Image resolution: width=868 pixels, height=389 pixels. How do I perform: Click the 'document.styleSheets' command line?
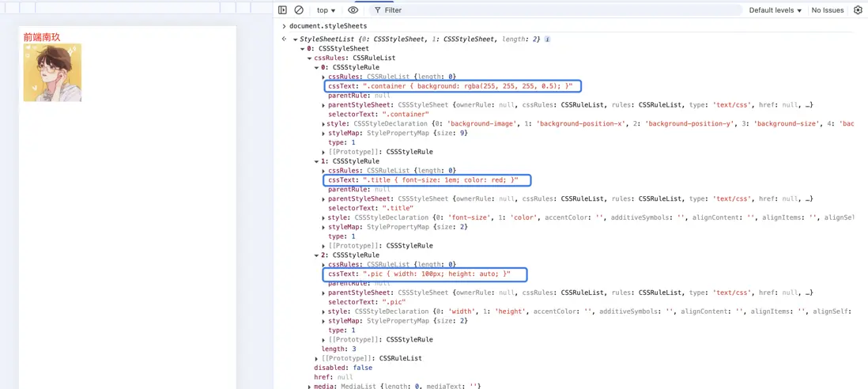[328, 26]
